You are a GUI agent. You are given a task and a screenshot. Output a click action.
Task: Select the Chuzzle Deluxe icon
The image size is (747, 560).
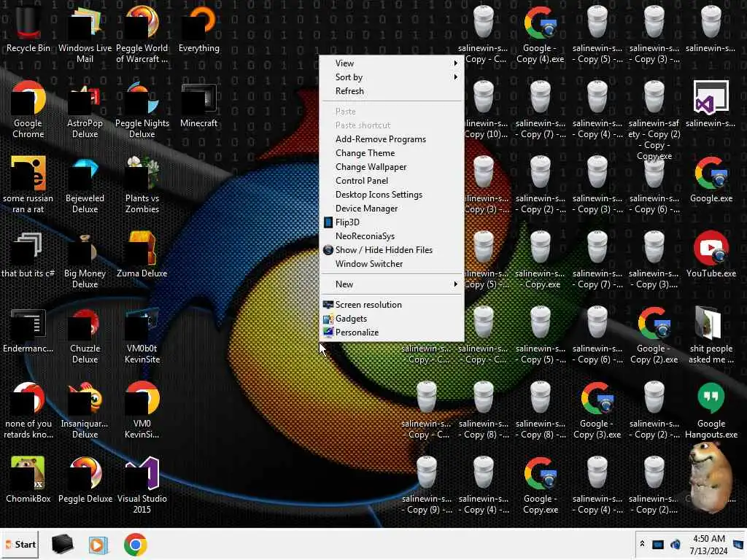coord(85,335)
